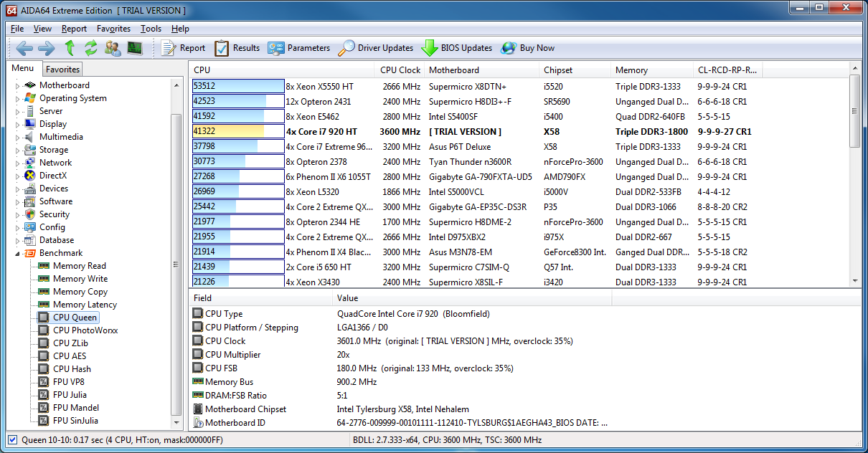Open the Report wizard from the toolbar

pyautogui.click(x=183, y=48)
